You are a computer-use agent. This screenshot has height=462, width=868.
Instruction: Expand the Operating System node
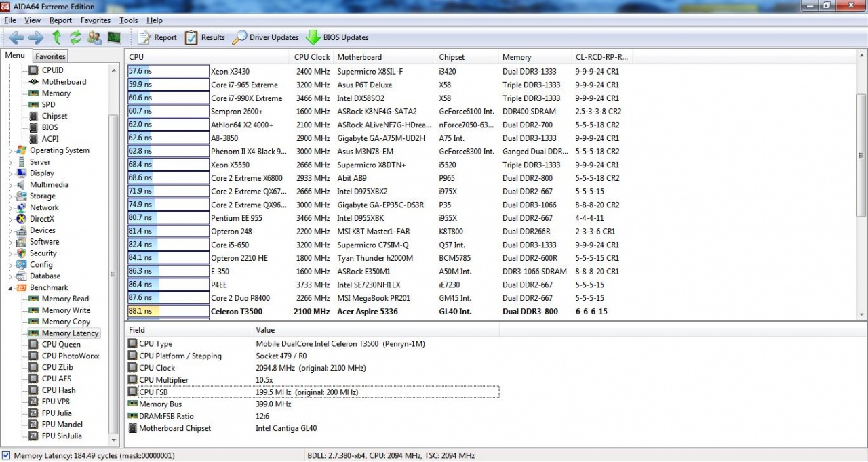[x=10, y=150]
